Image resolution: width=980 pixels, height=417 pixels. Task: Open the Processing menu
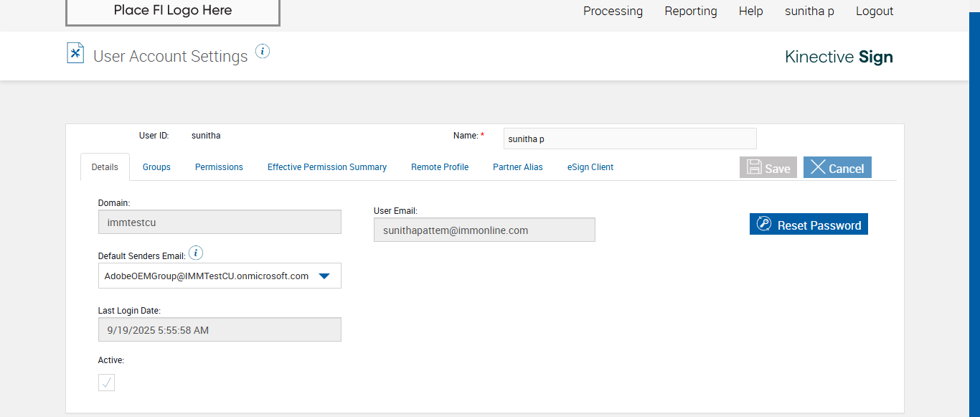point(613,11)
